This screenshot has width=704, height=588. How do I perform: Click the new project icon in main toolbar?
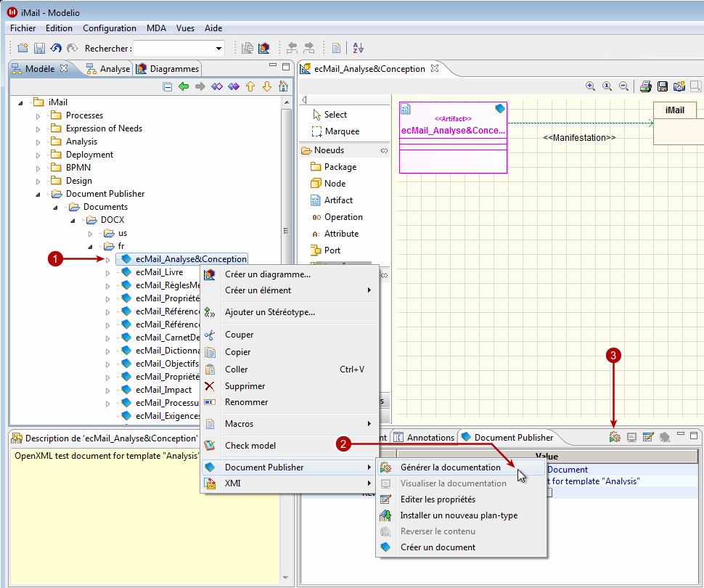(x=22, y=48)
